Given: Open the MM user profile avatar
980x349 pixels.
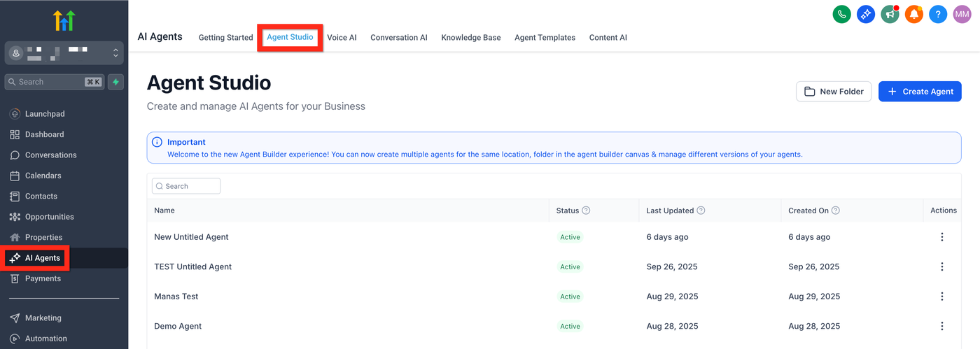Looking at the screenshot, I should (962, 14).
